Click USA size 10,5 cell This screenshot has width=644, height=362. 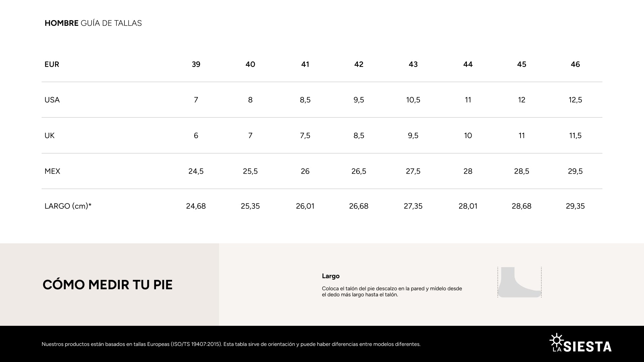click(x=413, y=100)
